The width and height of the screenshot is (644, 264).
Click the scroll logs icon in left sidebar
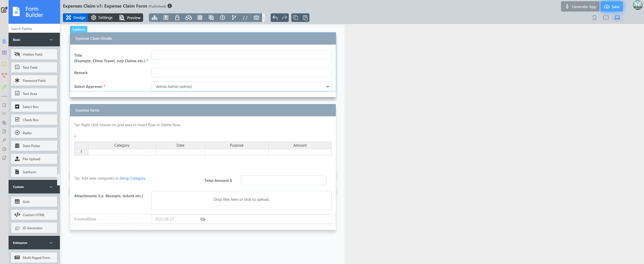pos(4,158)
